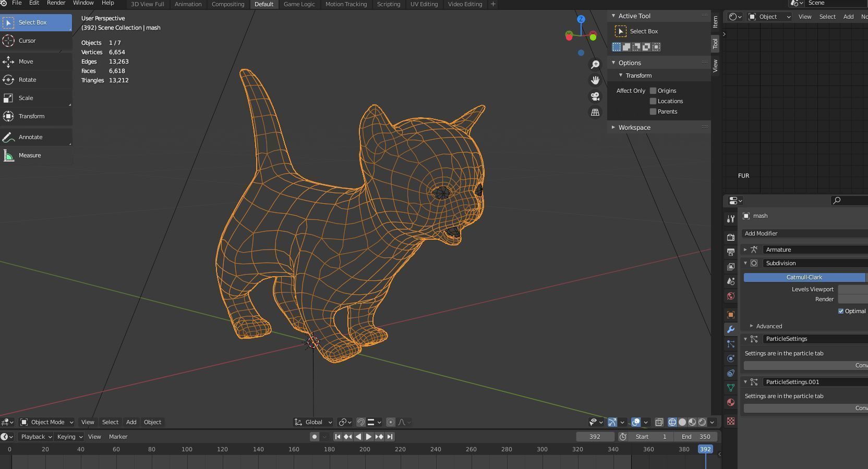Open Particles properties tab icon
This screenshot has width=868, height=469.
731,344
